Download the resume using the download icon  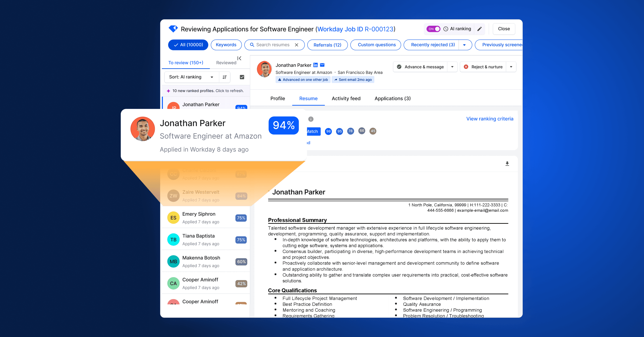[507, 163]
